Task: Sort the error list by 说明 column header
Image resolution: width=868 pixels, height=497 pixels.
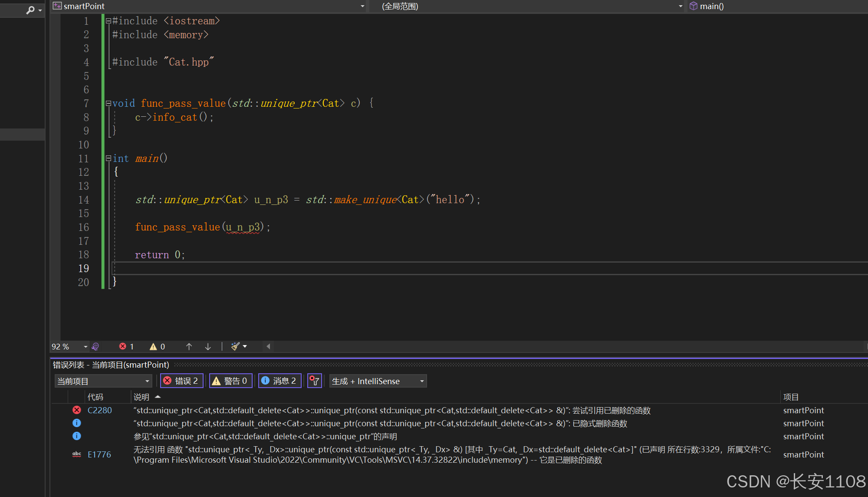Action: [141, 397]
